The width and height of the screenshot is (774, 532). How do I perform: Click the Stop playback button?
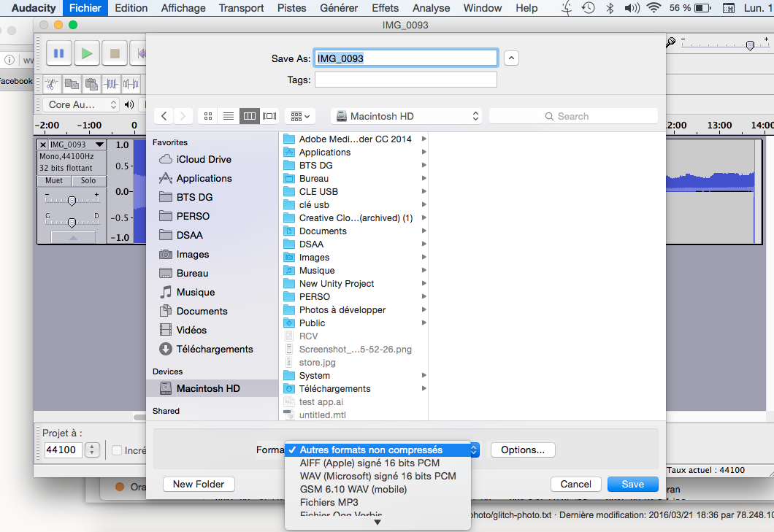coord(115,53)
